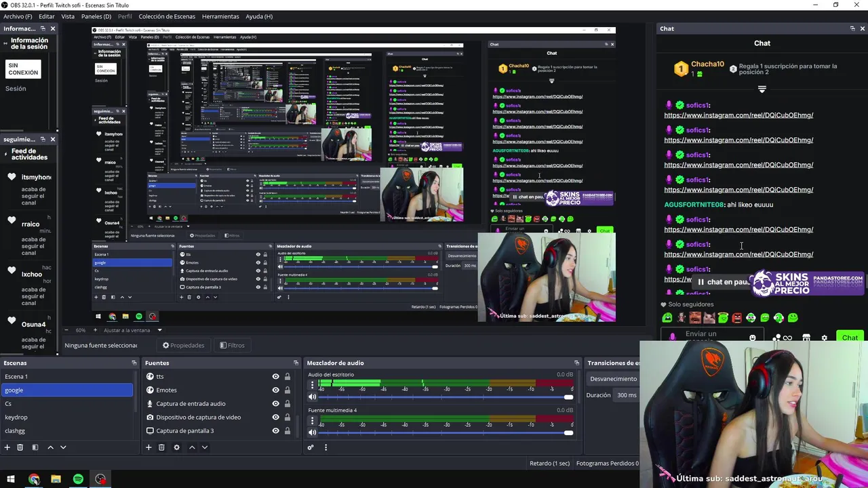Zoom out preview with minus icon

[66, 330]
